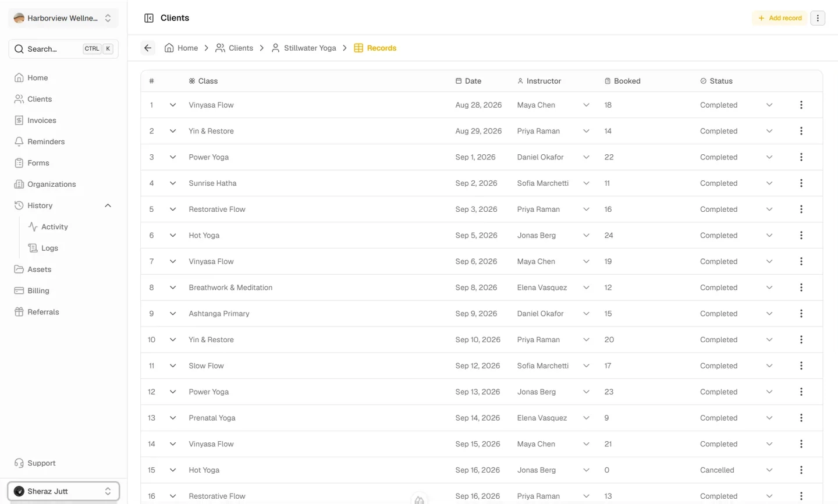
Task: Open row actions for Prenatal Yoga
Action: 801,418
